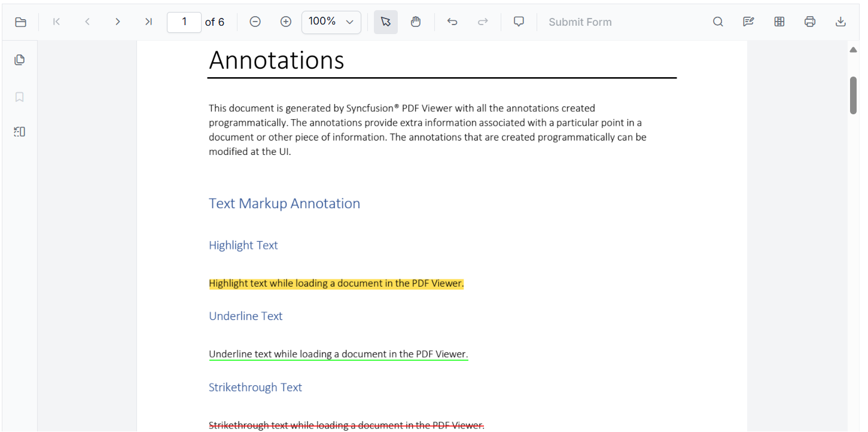Go to the next page
The width and height of the screenshot is (868, 432).
118,22
